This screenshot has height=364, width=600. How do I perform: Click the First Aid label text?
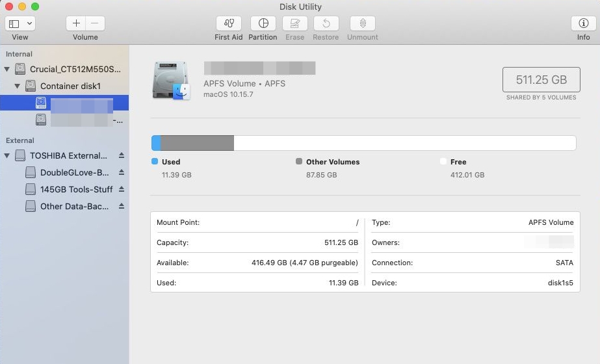[x=228, y=37]
